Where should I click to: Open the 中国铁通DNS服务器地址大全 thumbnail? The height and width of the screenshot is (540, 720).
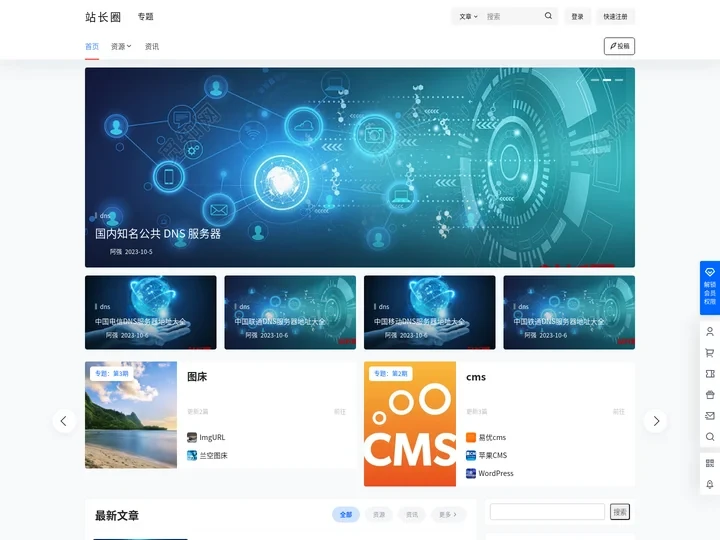coord(569,312)
